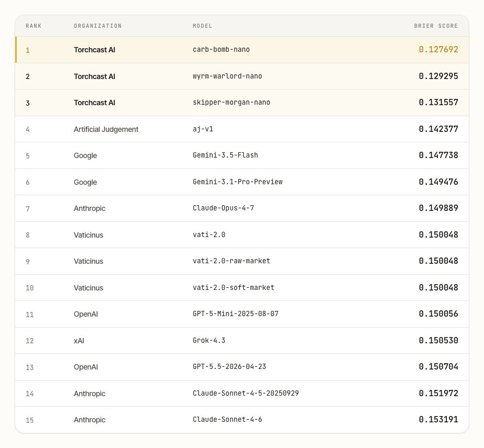Select model GPT-5.5-2026-04-23

pos(229,366)
